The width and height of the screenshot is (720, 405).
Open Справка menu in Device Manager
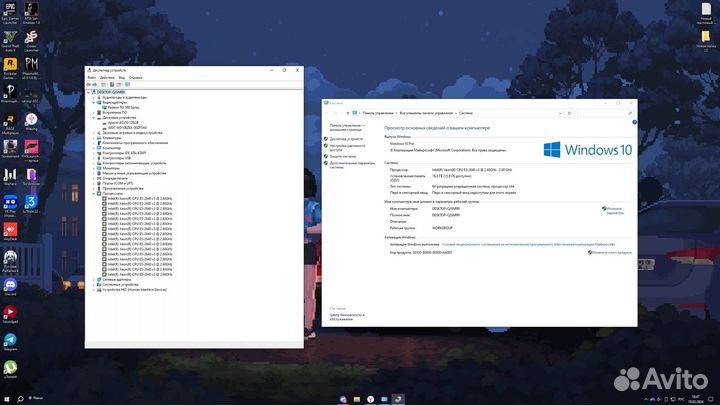(135, 78)
